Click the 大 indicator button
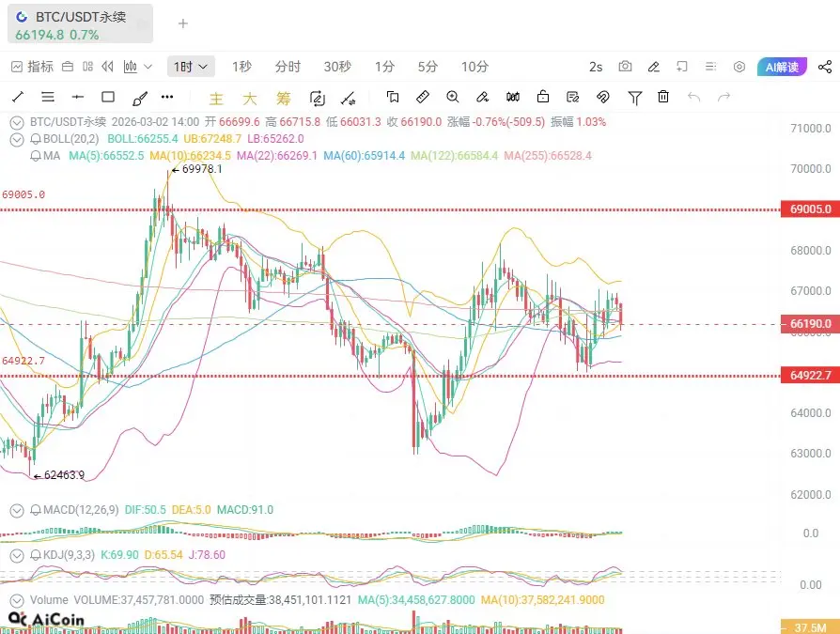The width and height of the screenshot is (840, 634). point(250,98)
